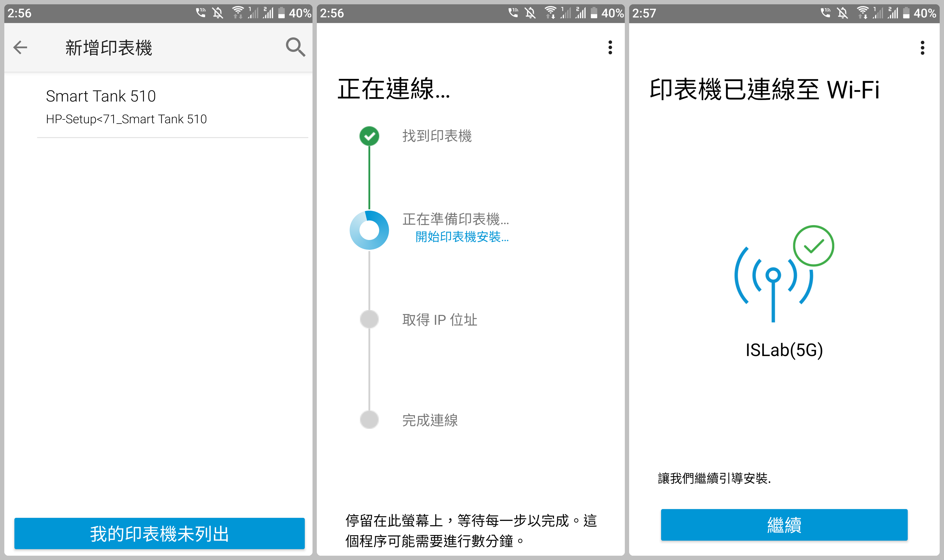Click the green circled checkmark on Wi-Fi icon
The height and width of the screenshot is (560, 944).
(813, 246)
